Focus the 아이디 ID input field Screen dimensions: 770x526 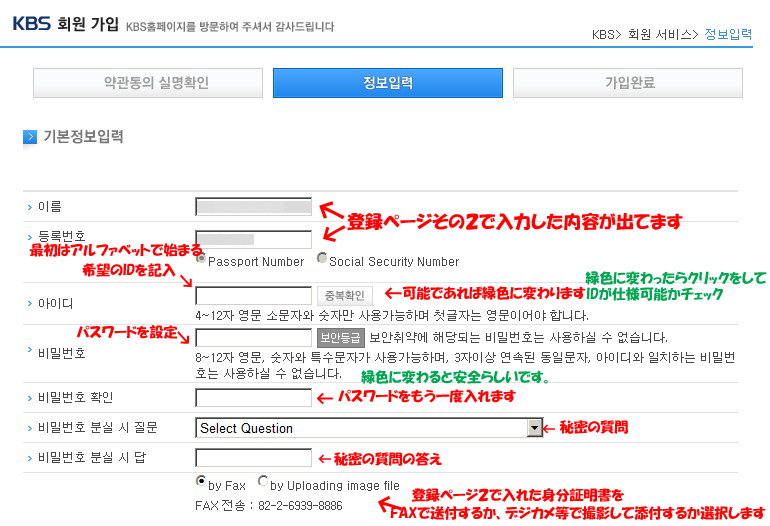pos(253,296)
